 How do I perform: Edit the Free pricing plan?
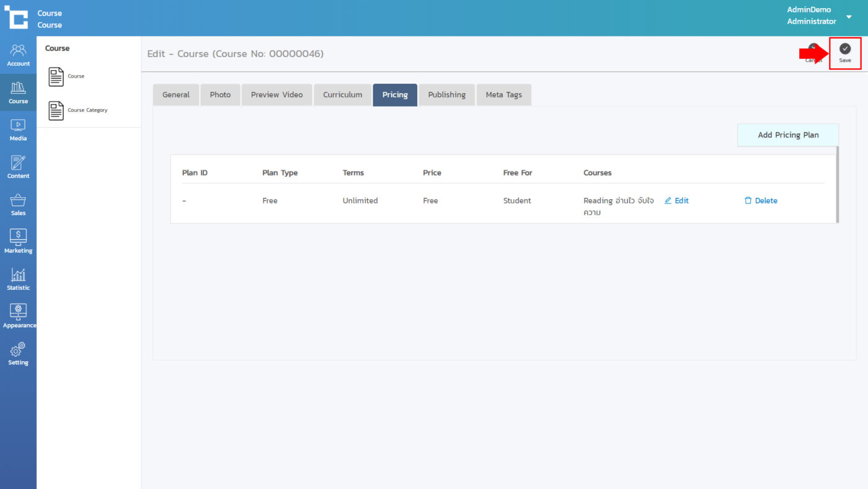[676, 200]
